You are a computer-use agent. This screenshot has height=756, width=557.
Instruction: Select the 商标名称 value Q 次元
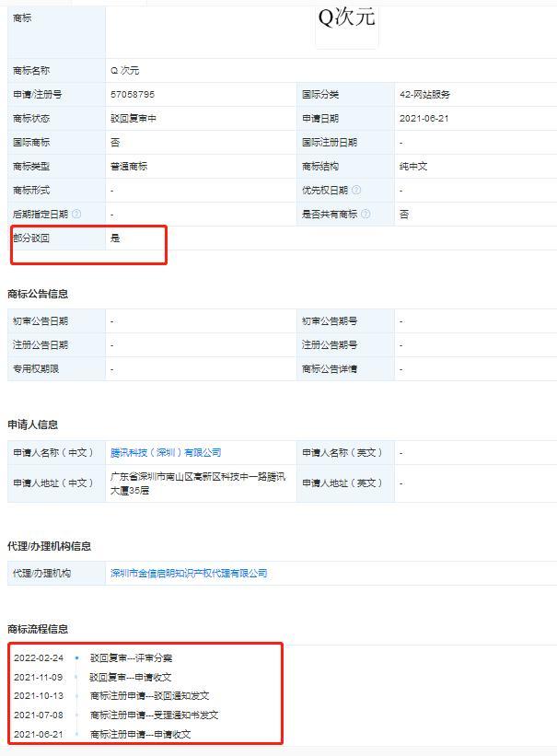click(x=125, y=70)
